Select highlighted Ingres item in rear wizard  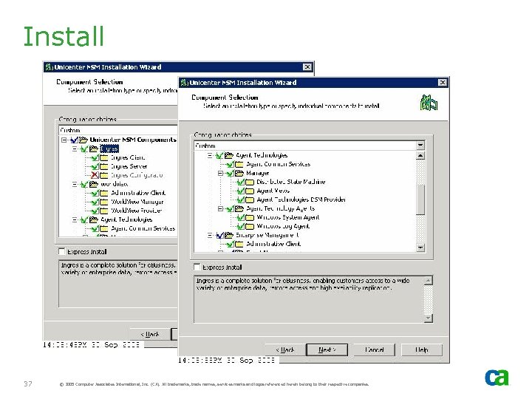[x=109, y=149]
